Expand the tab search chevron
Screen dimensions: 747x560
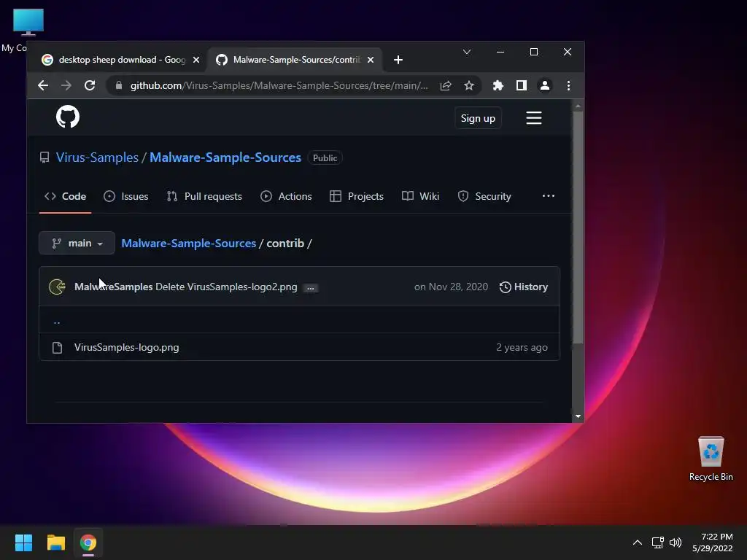coord(467,52)
